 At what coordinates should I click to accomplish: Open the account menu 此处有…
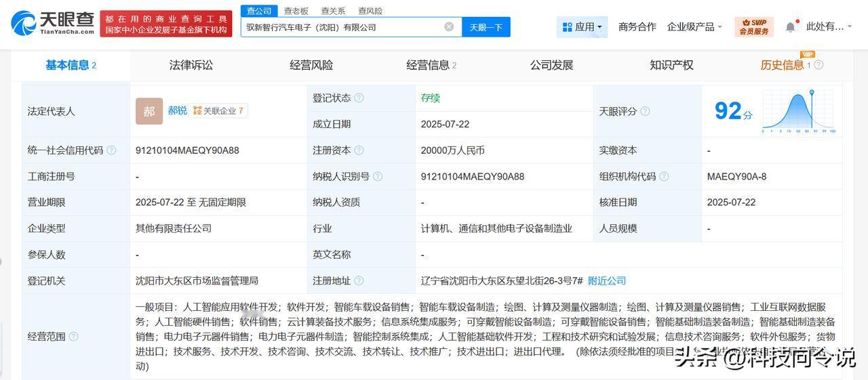click(830, 27)
